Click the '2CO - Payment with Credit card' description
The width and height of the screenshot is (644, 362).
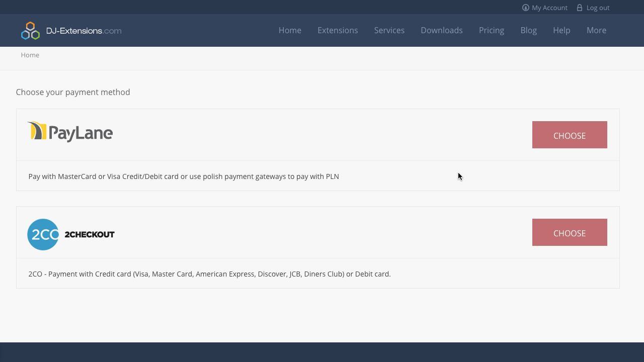point(209,274)
